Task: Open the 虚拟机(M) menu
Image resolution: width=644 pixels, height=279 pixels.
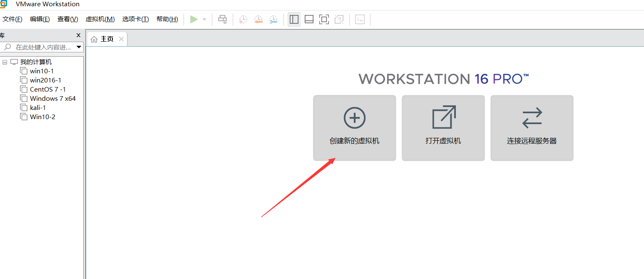Action: coord(100,19)
